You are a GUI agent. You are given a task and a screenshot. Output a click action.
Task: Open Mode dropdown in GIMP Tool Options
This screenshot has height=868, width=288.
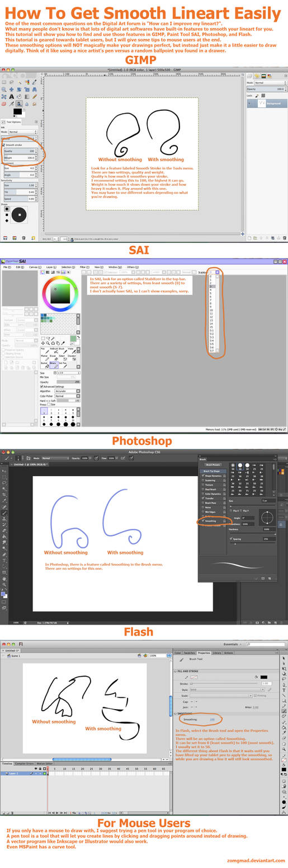coord(23,132)
